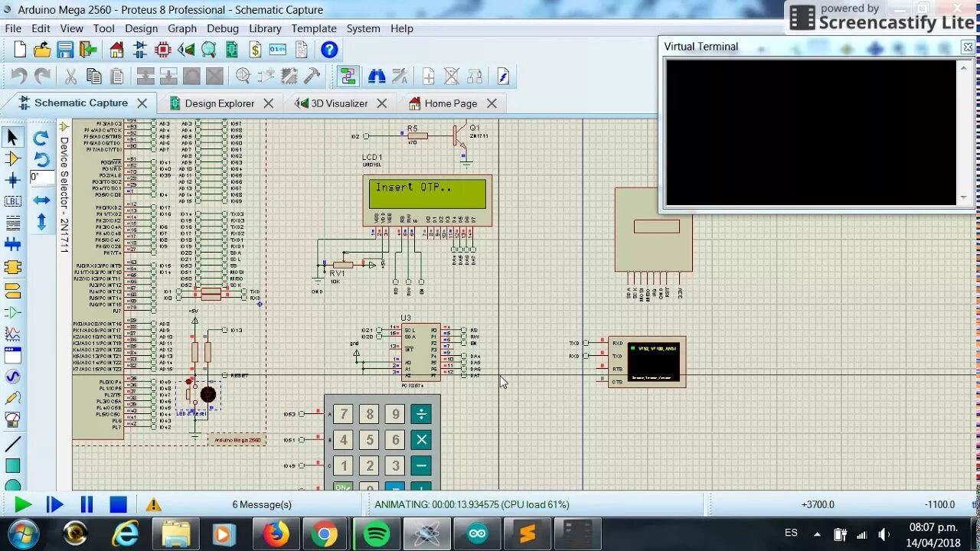Click the vertical Y-Mirror arrow icon
Image resolution: width=980 pixels, height=551 pixels.
click(41, 222)
